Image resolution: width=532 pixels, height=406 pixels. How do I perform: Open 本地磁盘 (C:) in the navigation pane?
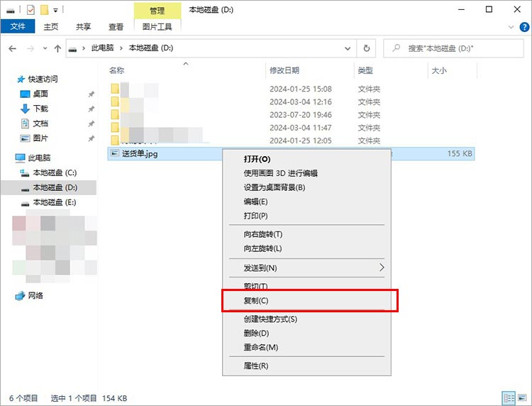(x=55, y=172)
